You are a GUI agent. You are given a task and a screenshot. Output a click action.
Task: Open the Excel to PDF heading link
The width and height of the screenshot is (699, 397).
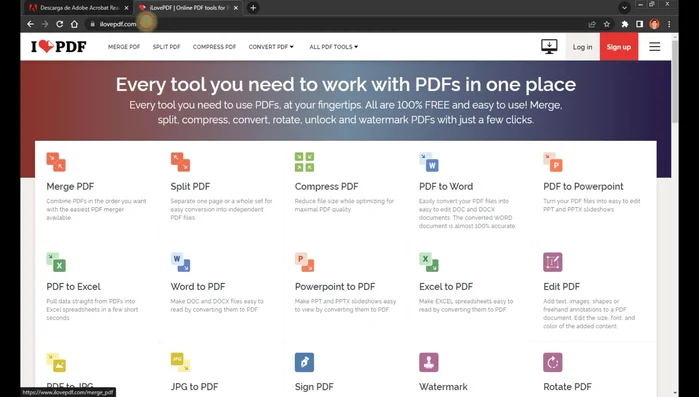(446, 287)
